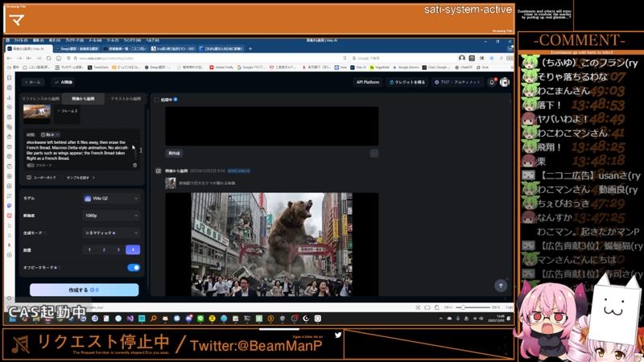Open the user avatar menu
Screen dimensions: 644x362
(x=505, y=82)
